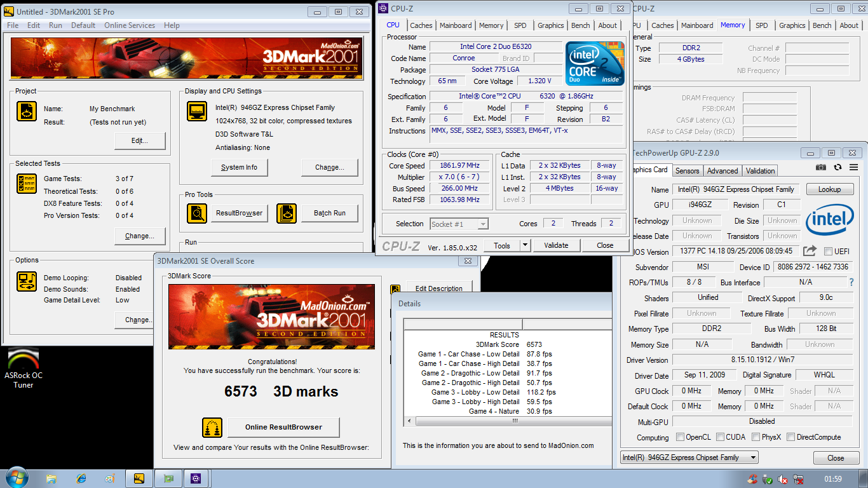868x488 pixels.
Task: Click the Selected Tests checklist icon
Action: coord(27,184)
